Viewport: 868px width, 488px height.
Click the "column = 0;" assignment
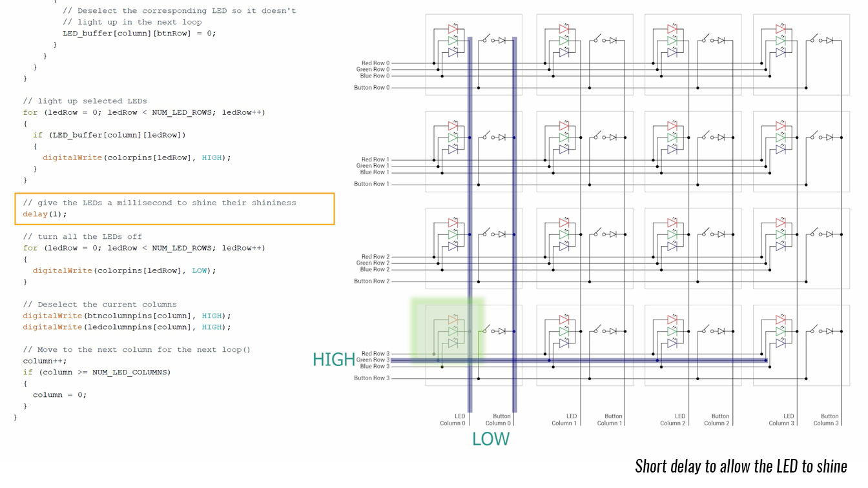[60, 395]
